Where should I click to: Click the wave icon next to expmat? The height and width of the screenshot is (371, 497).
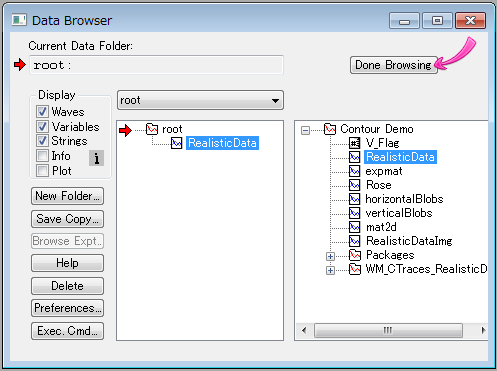tap(355, 171)
